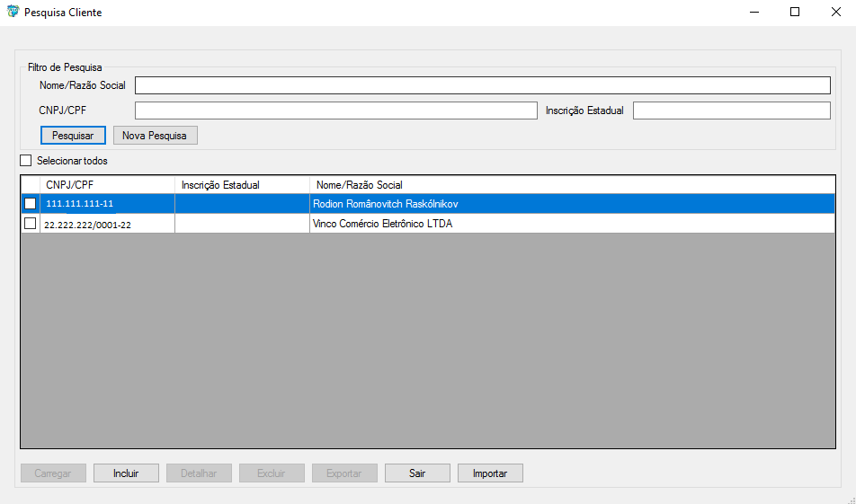Image resolution: width=856 pixels, height=504 pixels.
Task: Click the Pesquisa Cliente app icon in title bar
Action: pos(13,12)
